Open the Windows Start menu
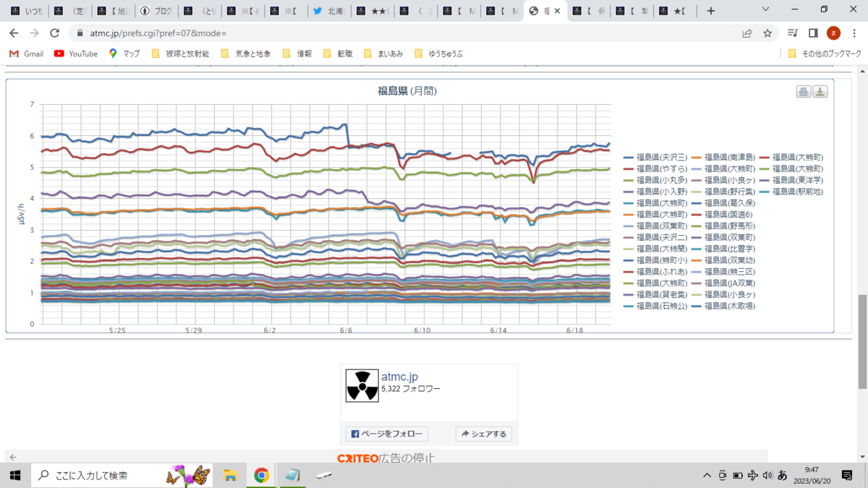This screenshot has height=488, width=868. click(14, 475)
